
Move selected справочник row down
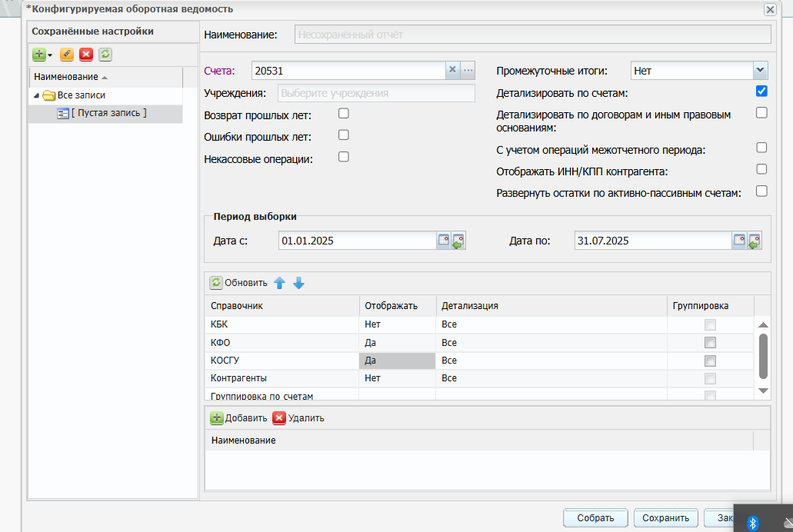point(299,283)
